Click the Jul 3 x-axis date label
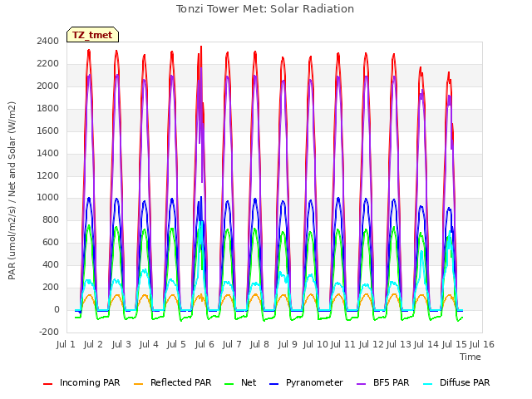Image resolution: width=532 pixels, height=399 pixels. point(121,344)
